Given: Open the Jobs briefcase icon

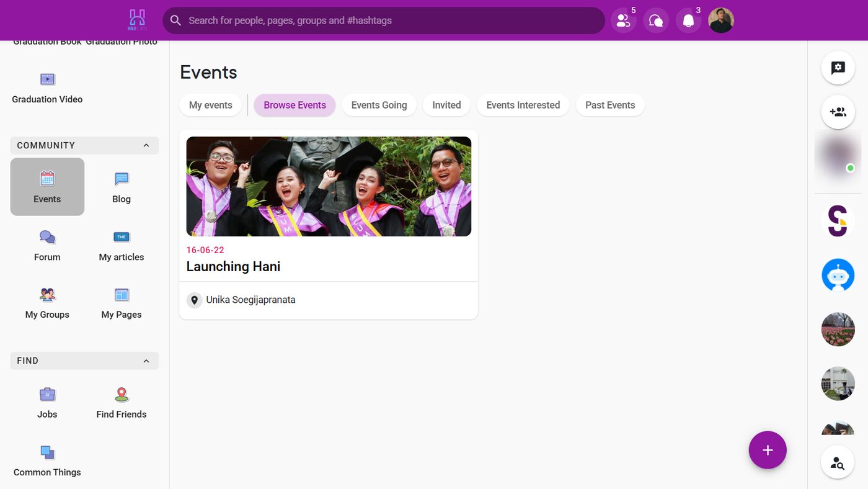Looking at the screenshot, I should click(47, 394).
